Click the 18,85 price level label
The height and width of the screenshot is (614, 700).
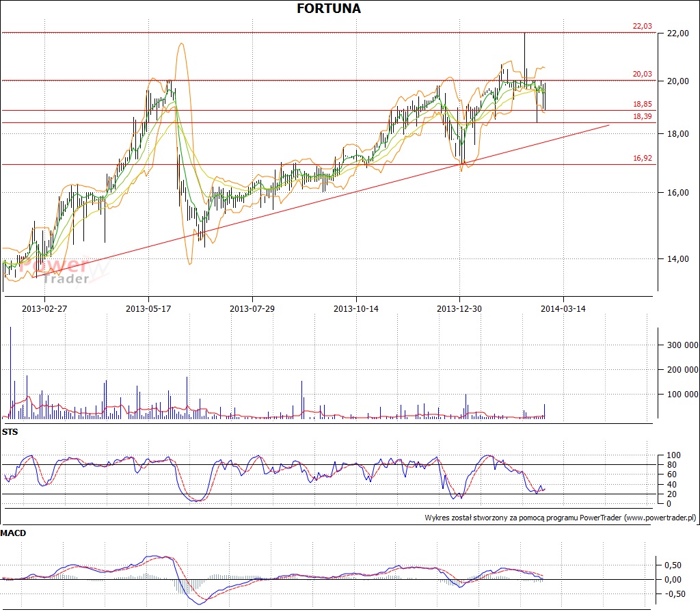(x=642, y=104)
